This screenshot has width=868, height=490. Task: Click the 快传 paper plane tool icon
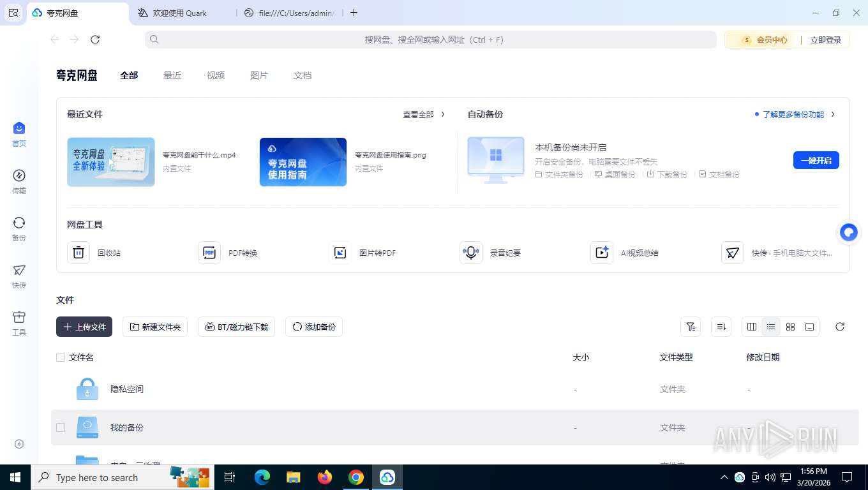733,253
